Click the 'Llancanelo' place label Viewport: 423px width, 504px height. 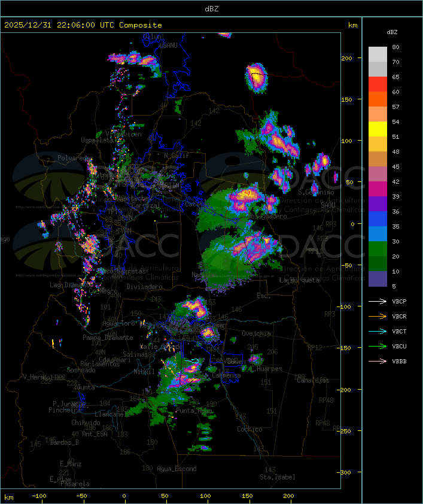coord(112,414)
